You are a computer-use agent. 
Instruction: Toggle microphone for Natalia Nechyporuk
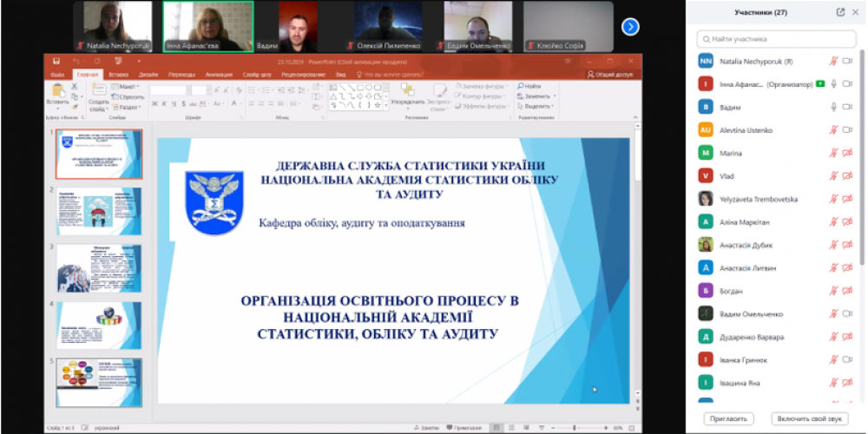tap(833, 62)
